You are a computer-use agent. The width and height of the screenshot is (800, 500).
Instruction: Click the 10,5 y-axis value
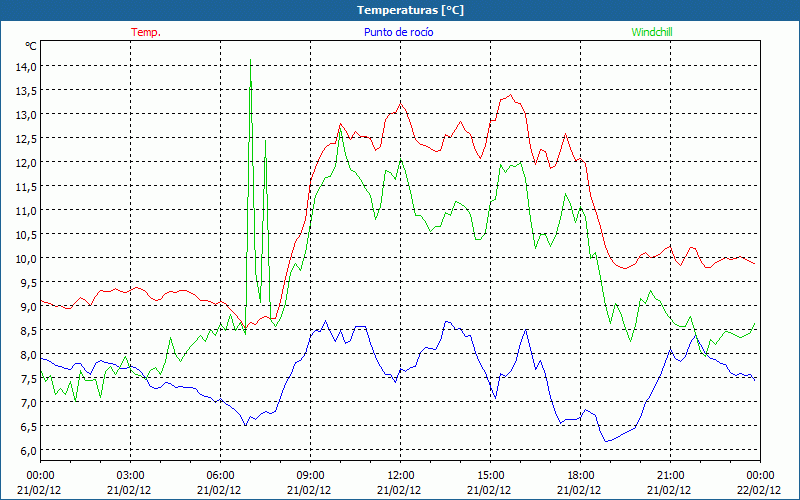(x=26, y=234)
